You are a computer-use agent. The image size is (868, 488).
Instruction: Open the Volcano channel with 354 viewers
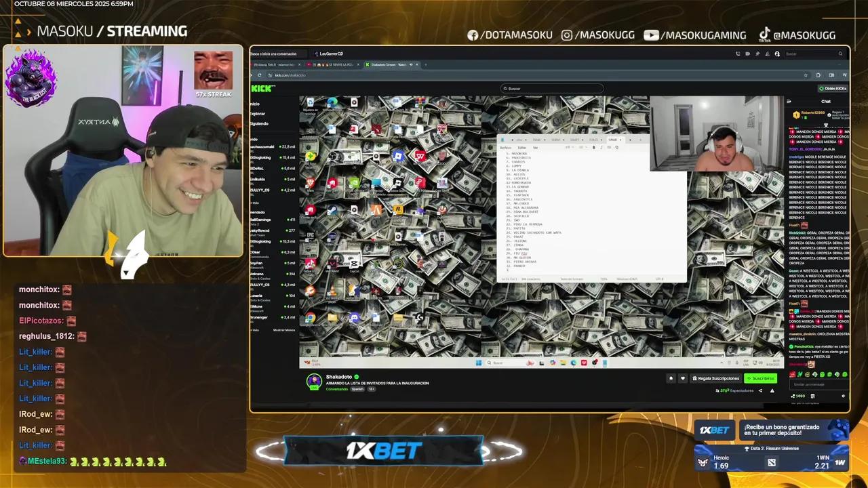click(273, 274)
